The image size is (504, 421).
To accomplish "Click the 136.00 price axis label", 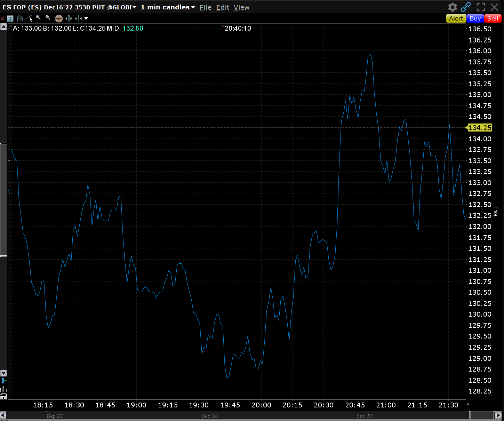I will [480, 51].
